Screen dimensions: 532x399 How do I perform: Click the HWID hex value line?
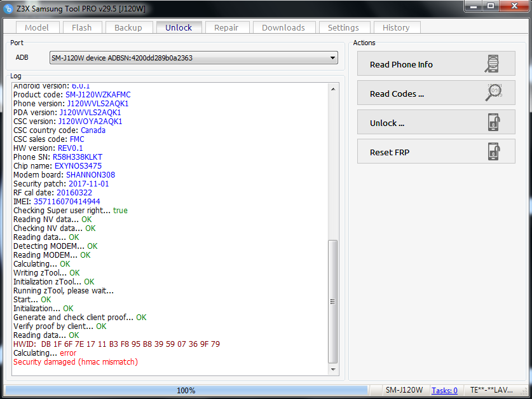coord(117,344)
